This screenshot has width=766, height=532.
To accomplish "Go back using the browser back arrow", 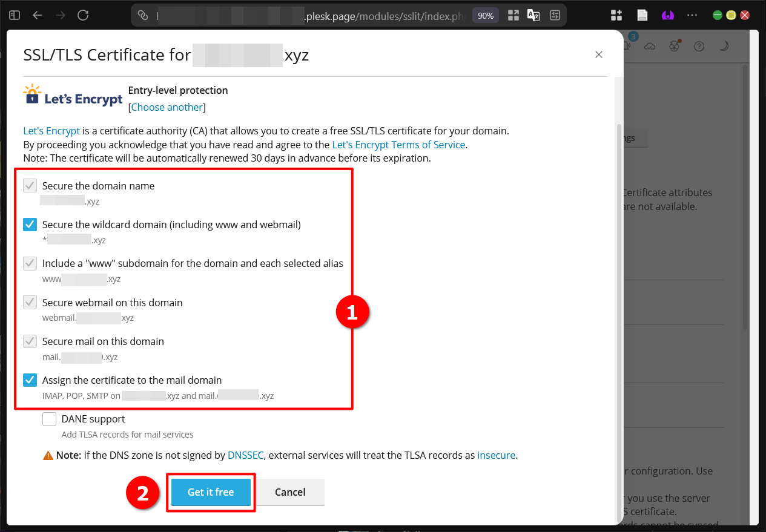I will (38, 15).
